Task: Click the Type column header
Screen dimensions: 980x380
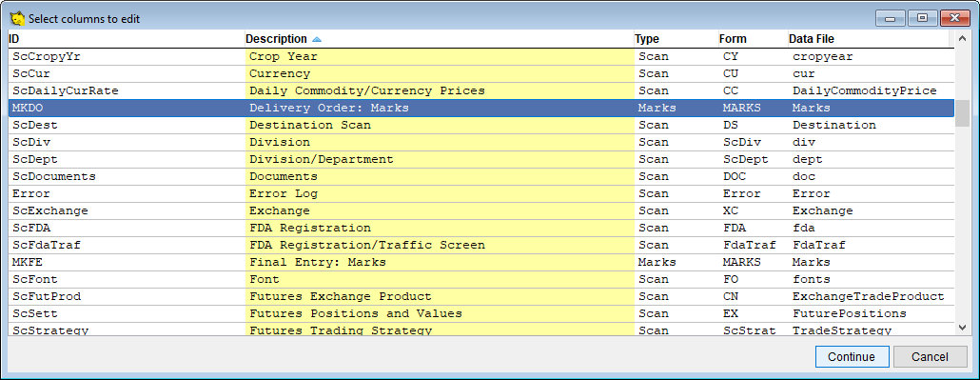Action: point(676,39)
